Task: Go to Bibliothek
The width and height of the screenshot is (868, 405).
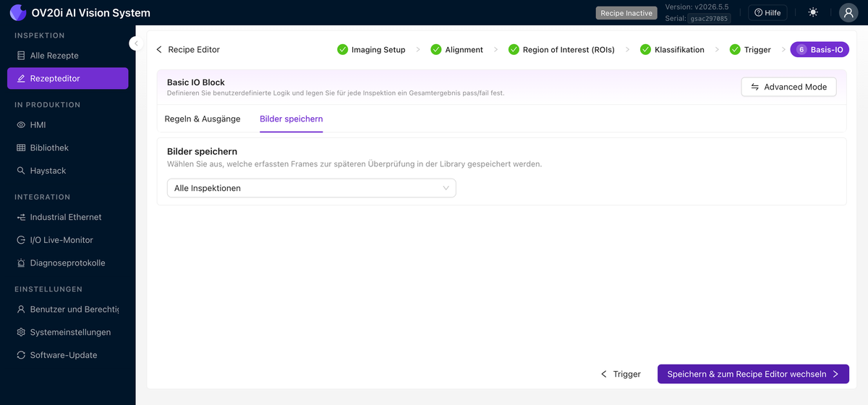Action: click(x=68, y=148)
